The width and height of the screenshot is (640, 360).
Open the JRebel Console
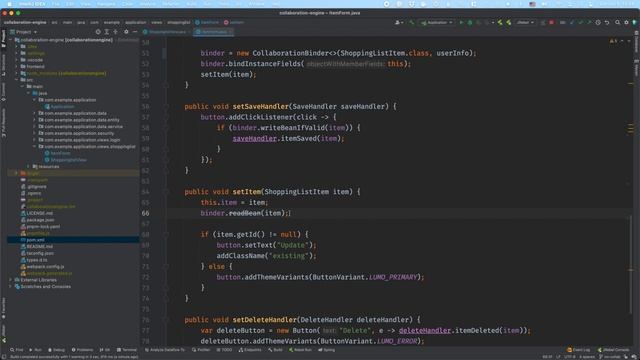tap(613, 350)
